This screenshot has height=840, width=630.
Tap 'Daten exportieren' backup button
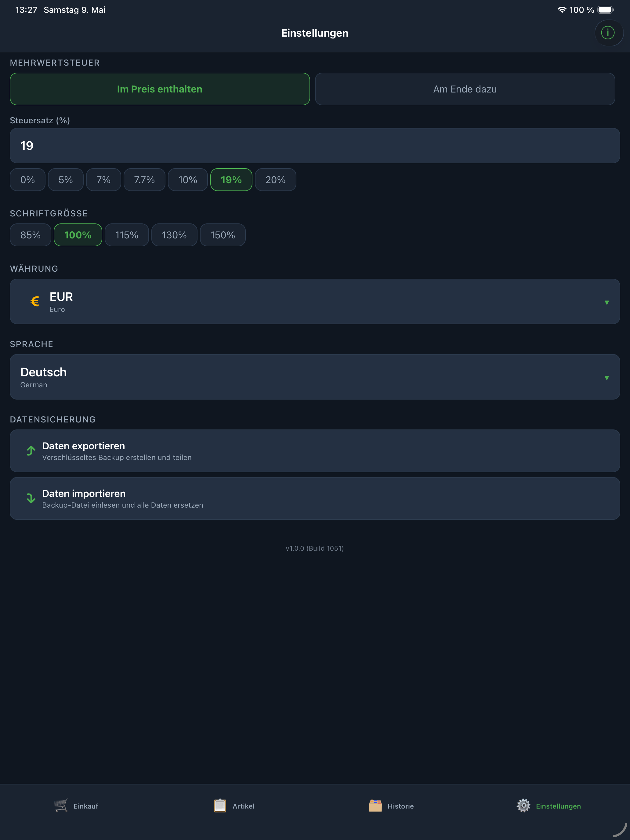point(315,451)
